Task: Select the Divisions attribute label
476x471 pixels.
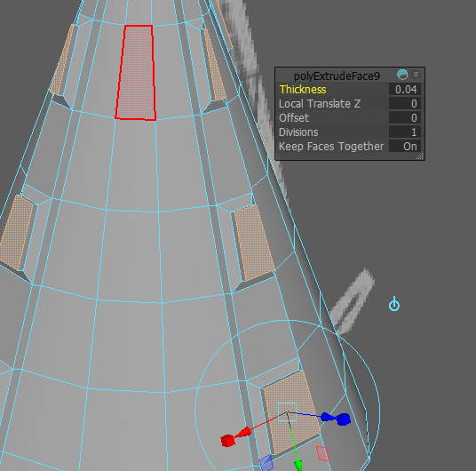Action: [x=298, y=132]
